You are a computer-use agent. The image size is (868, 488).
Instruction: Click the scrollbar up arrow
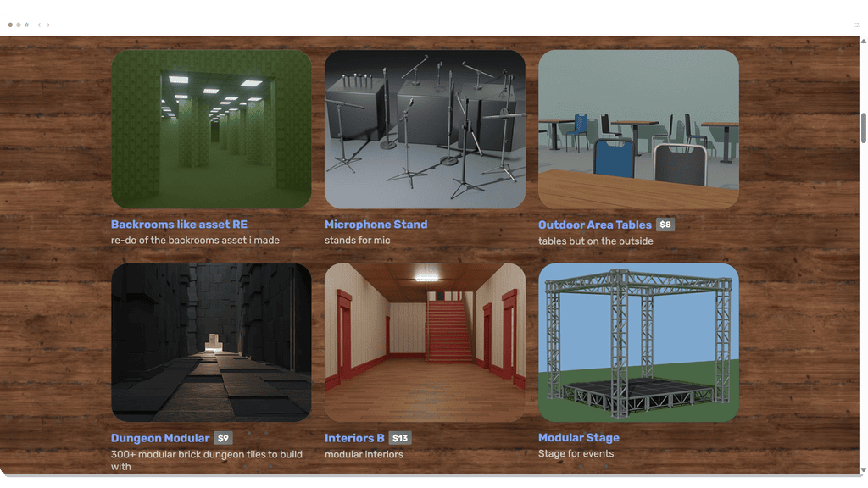coord(863,41)
